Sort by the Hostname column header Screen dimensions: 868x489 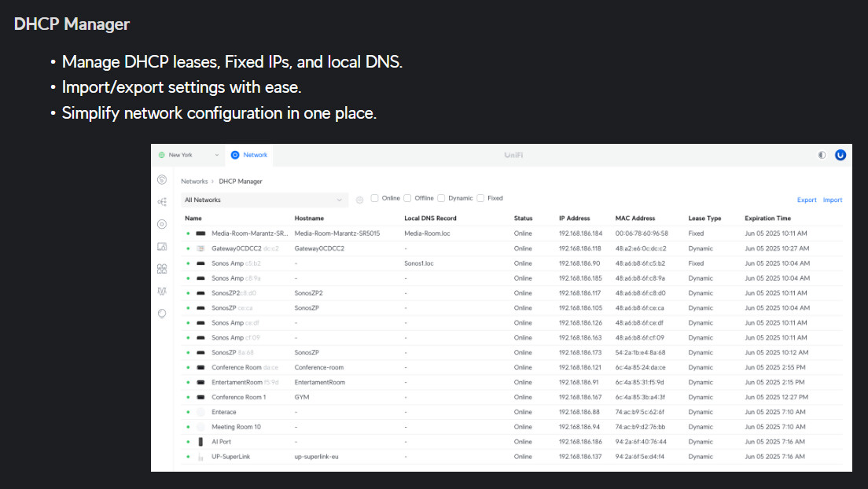(309, 219)
